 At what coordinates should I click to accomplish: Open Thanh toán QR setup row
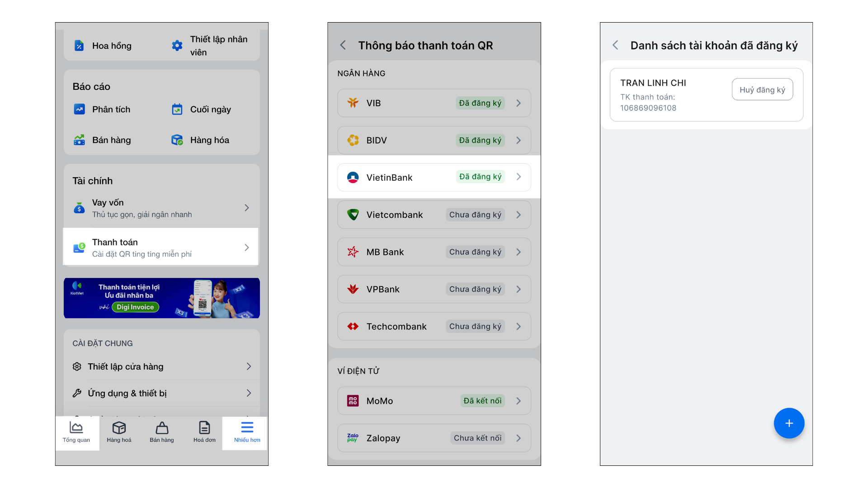(x=161, y=248)
